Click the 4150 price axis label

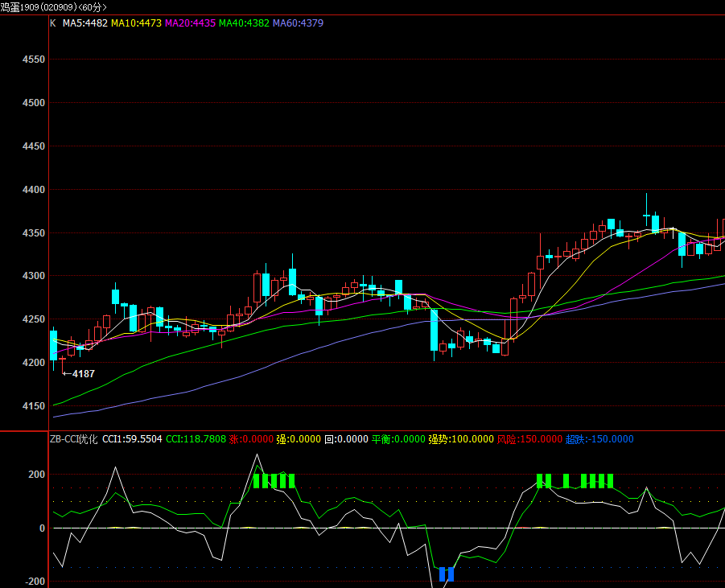click(x=34, y=406)
